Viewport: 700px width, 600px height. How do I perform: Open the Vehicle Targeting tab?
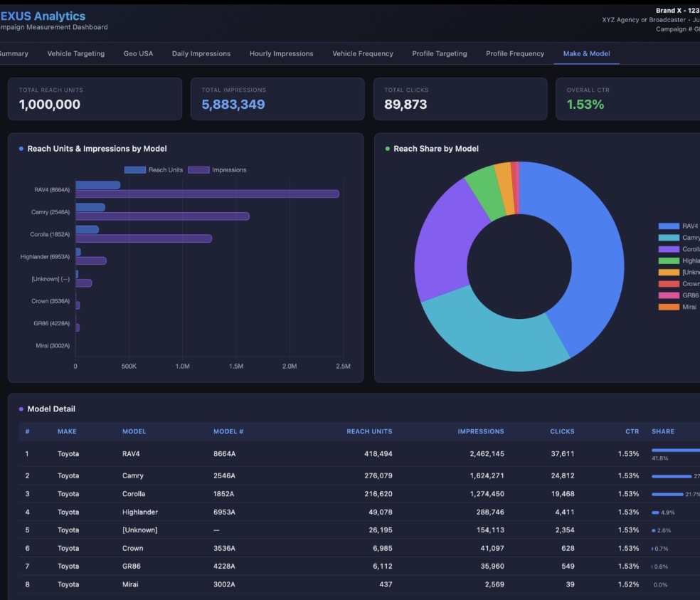76,53
